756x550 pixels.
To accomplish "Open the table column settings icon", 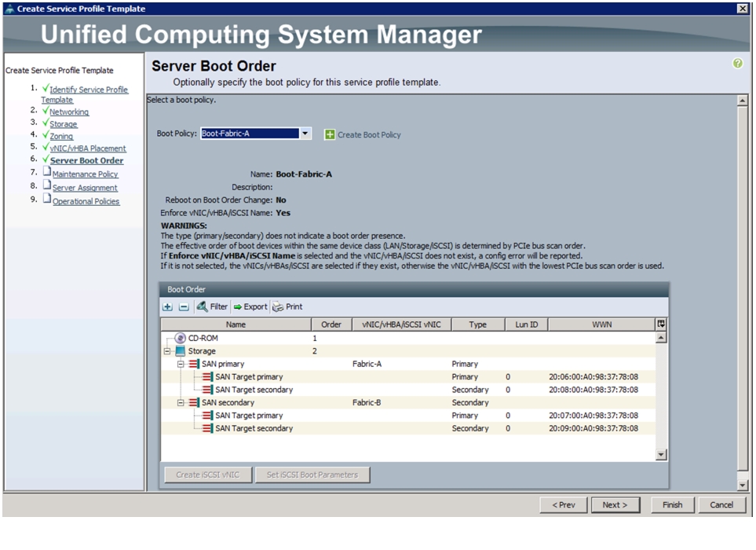I will pyautogui.click(x=661, y=324).
